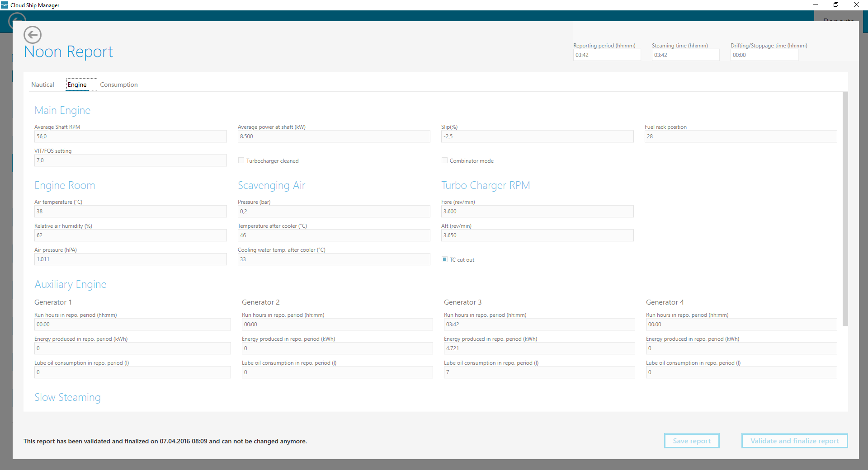
Task: Select the Engine tab
Action: pos(77,85)
